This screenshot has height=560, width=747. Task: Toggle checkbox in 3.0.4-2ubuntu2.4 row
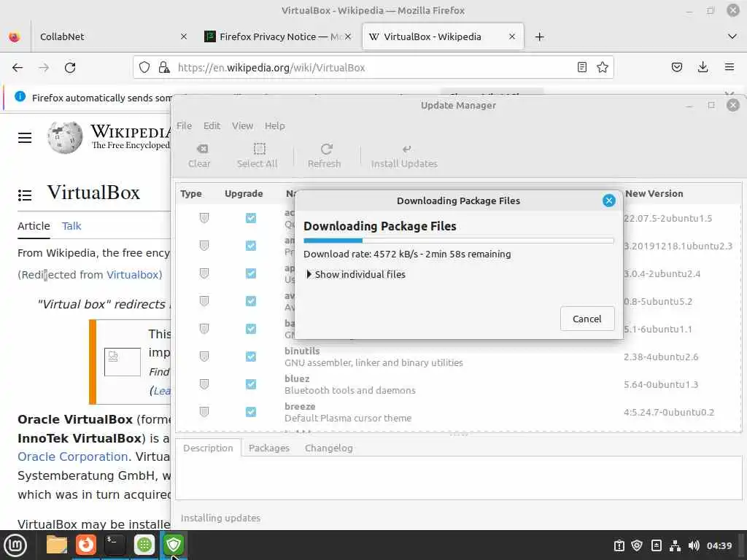click(x=251, y=273)
